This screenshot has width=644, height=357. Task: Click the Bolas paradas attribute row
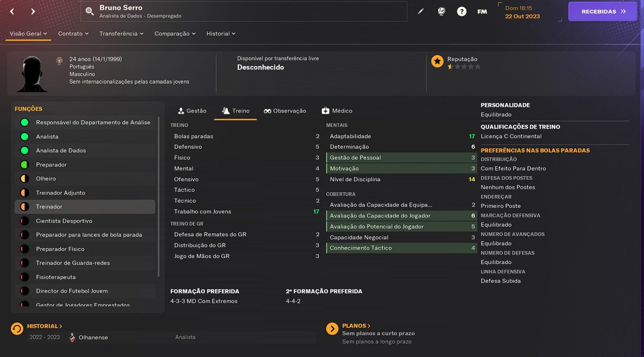pyautogui.click(x=245, y=136)
